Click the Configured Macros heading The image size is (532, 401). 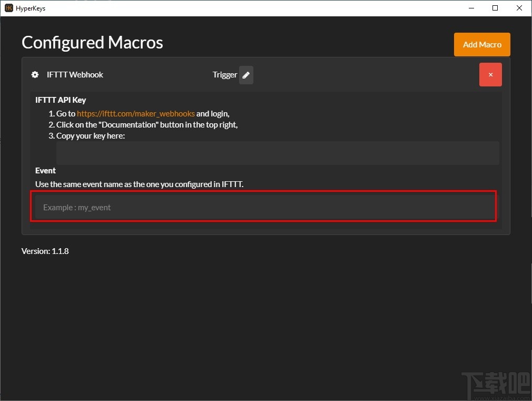point(92,43)
